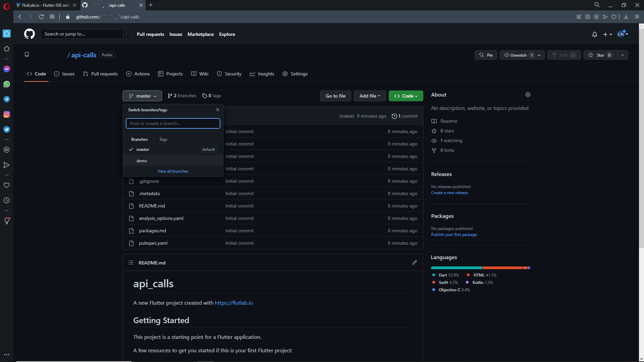
Task: Open user avatar menu
Action: pos(623,34)
